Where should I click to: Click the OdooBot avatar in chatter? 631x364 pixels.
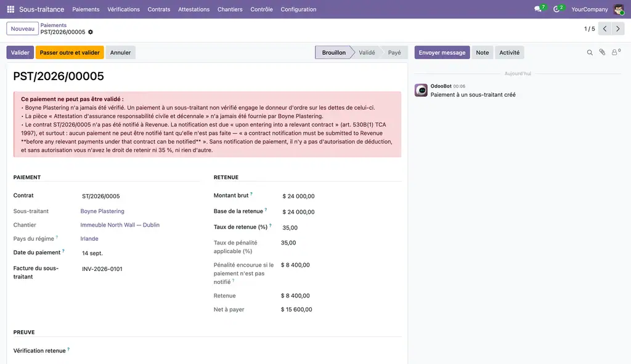(421, 90)
